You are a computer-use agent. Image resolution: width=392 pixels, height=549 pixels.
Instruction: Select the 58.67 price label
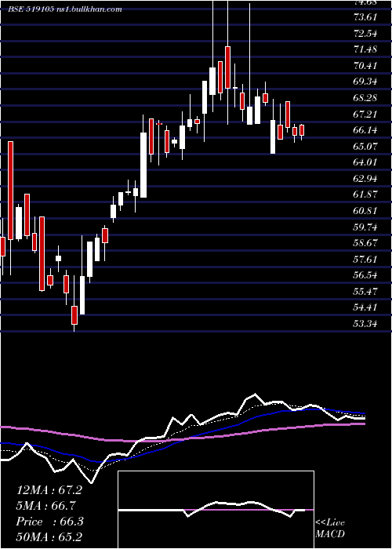[365, 242]
